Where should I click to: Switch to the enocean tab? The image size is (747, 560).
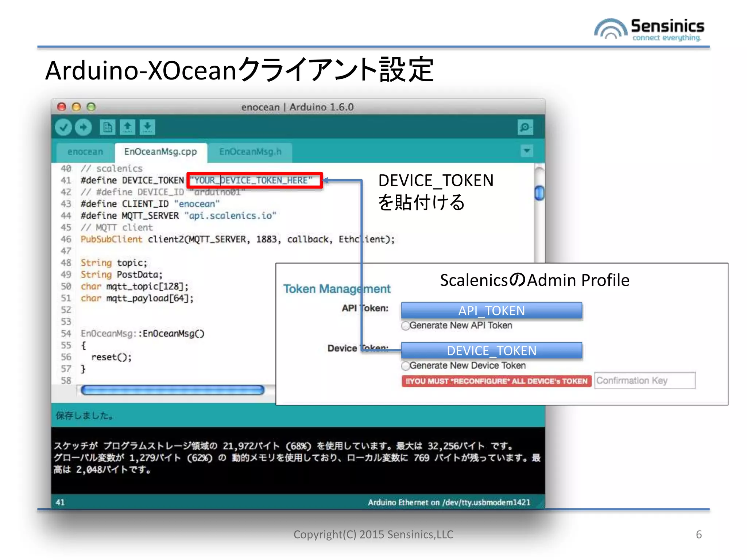(85, 152)
